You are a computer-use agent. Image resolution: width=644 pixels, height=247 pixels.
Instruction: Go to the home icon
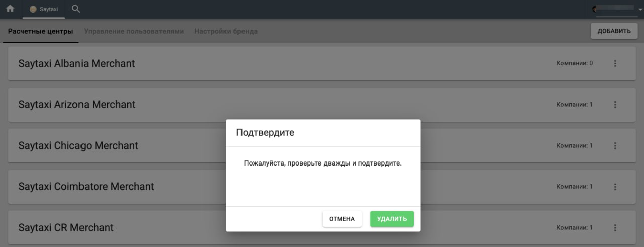pyautogui.click(x=10, y=9)
